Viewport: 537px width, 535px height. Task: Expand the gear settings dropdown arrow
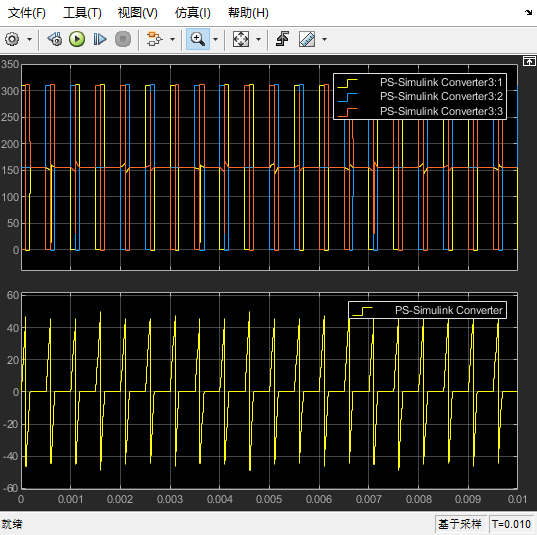click(x=29, y=39)
